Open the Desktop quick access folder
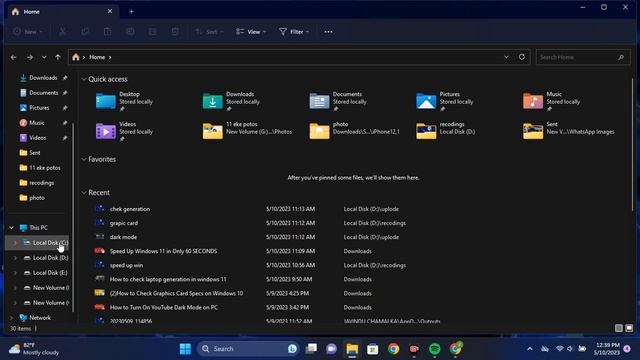 pos(124,101)
